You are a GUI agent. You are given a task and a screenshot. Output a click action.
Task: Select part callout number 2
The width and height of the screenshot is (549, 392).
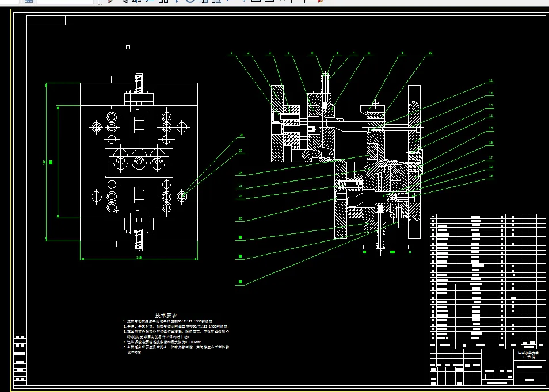[x=248, y=53]
